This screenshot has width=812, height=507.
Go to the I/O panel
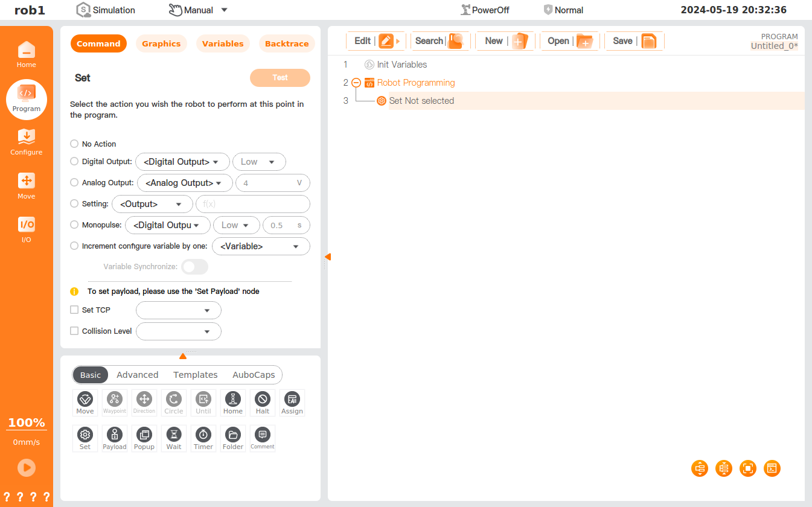coord(26,229)
